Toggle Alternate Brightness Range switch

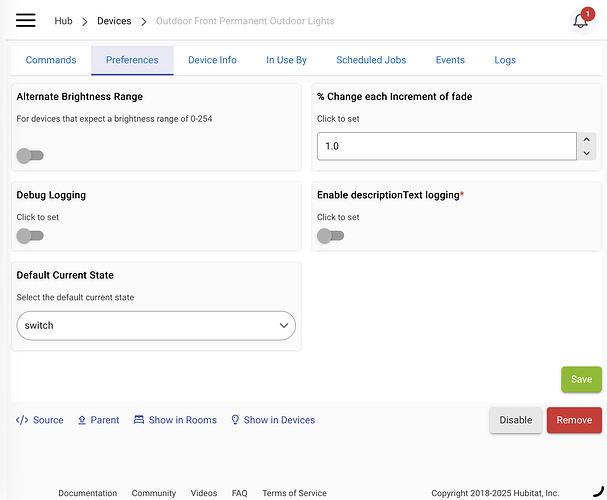tap(30, 155)
